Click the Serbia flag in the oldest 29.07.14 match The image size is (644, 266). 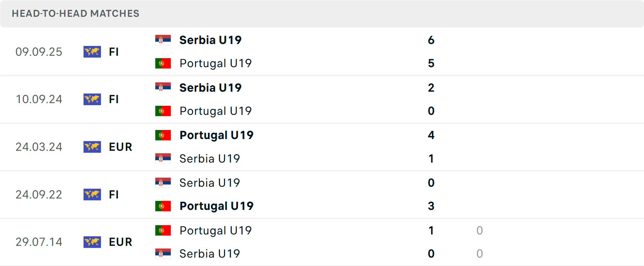pyautogui.click(x=163, y=254)
